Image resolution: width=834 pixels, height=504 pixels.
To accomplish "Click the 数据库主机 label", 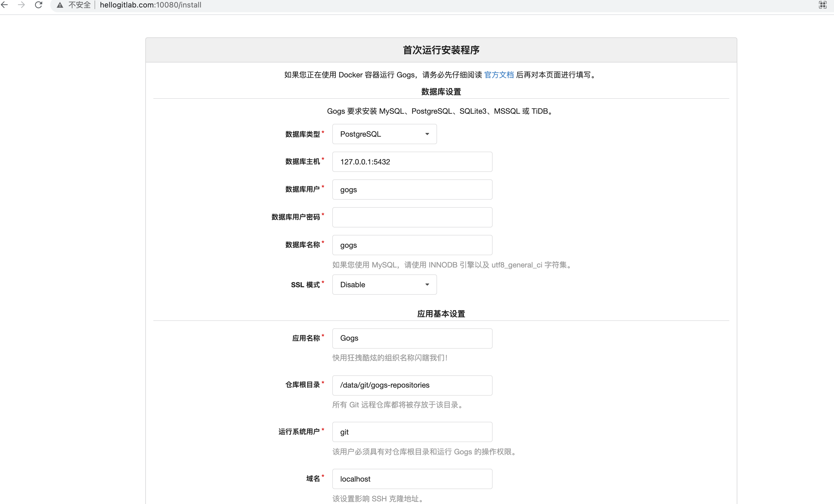I will coord(303,162).
